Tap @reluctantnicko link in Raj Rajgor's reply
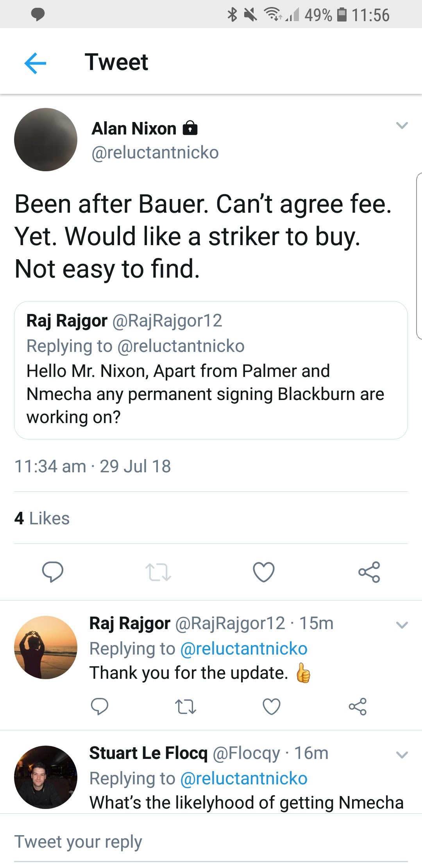Viewport: 422px width, 868px height. tap(244, 649)
